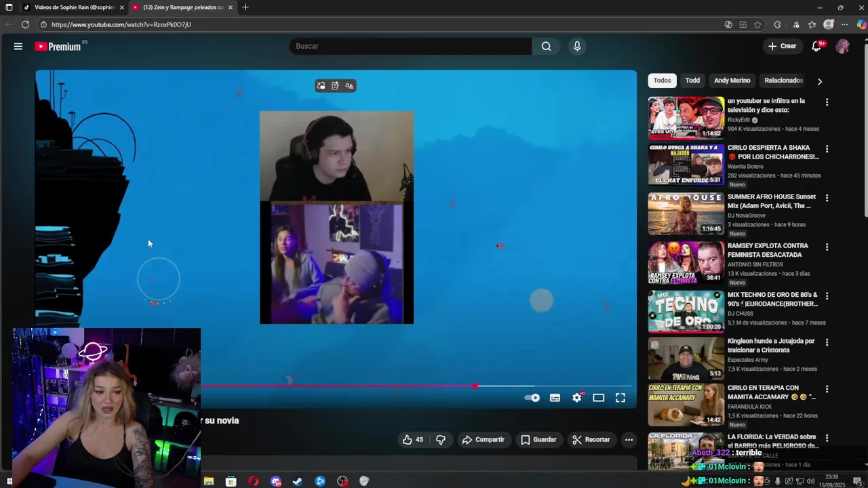This screenshot has width=868, height=488.
Task: Open the Copilot sidebar icon
Action: [x=861, y=24]
